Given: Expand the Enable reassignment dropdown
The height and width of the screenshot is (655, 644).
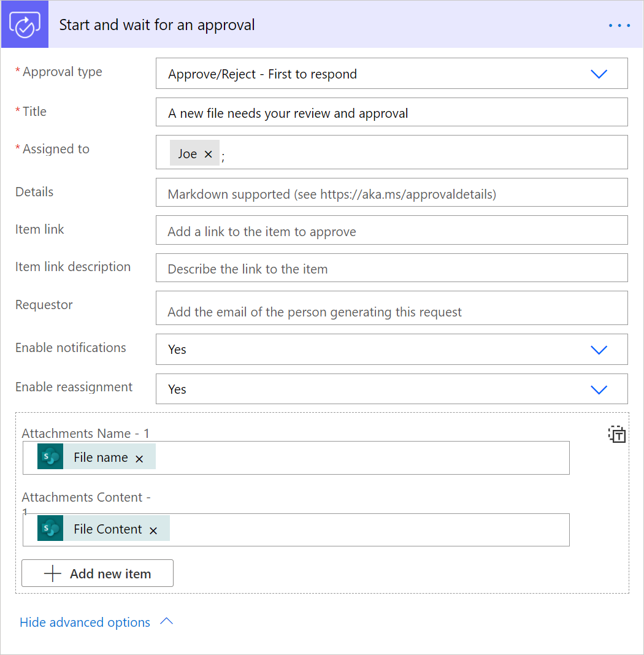Looking at the screenshot, I should pos(598,389).
